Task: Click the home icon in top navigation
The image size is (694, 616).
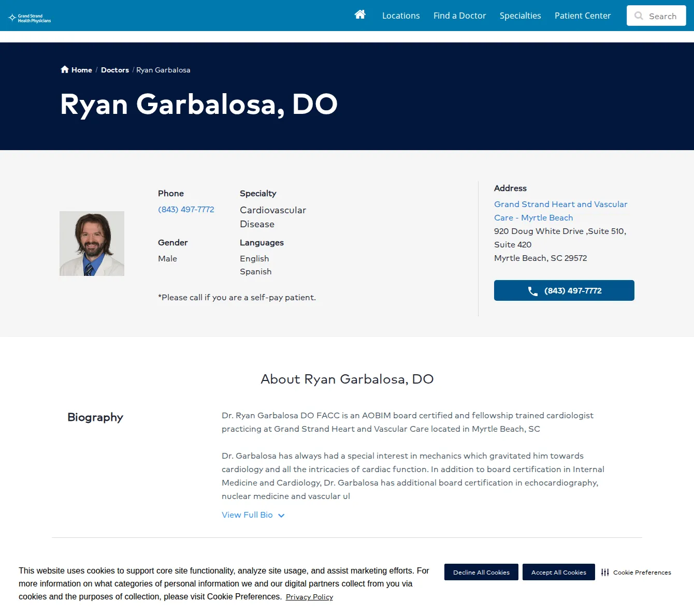Action: 360,14
